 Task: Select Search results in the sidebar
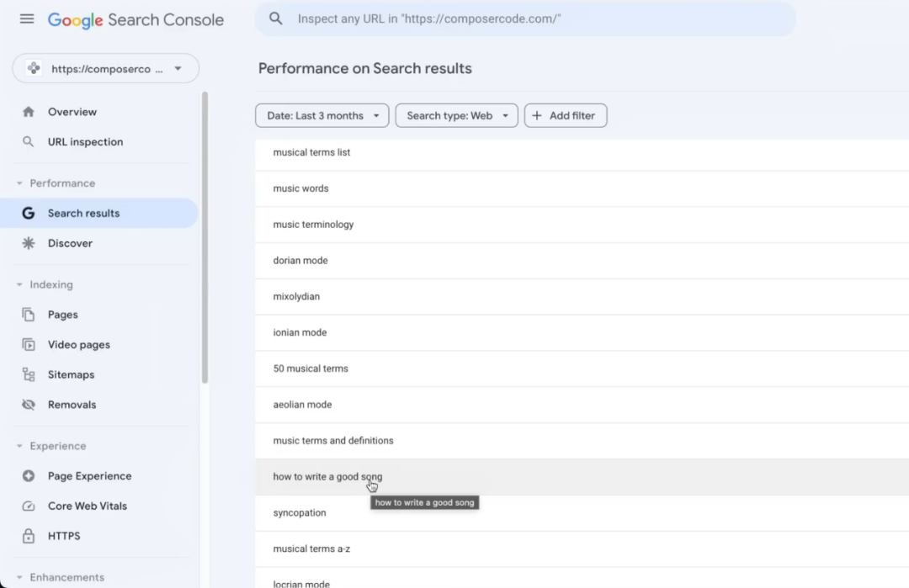[83, 214]
